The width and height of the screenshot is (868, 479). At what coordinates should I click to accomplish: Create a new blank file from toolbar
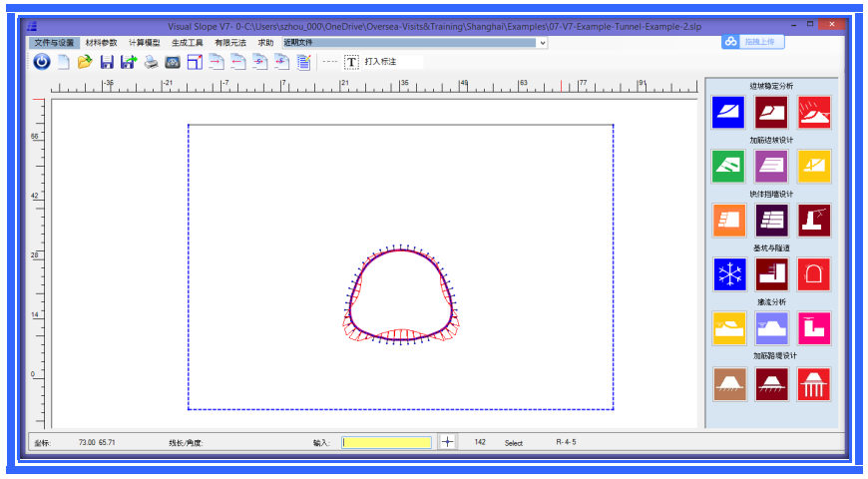pyautogui.click(x=63, y=62)
